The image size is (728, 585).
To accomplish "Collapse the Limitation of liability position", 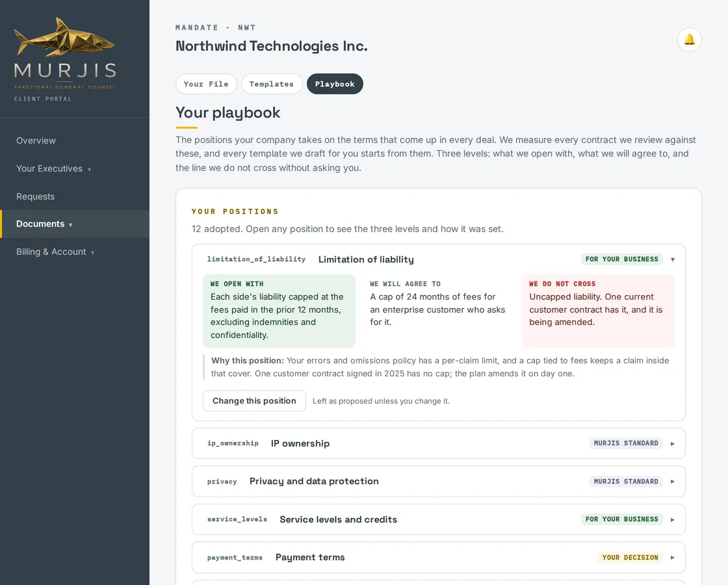I will point(672,259).
